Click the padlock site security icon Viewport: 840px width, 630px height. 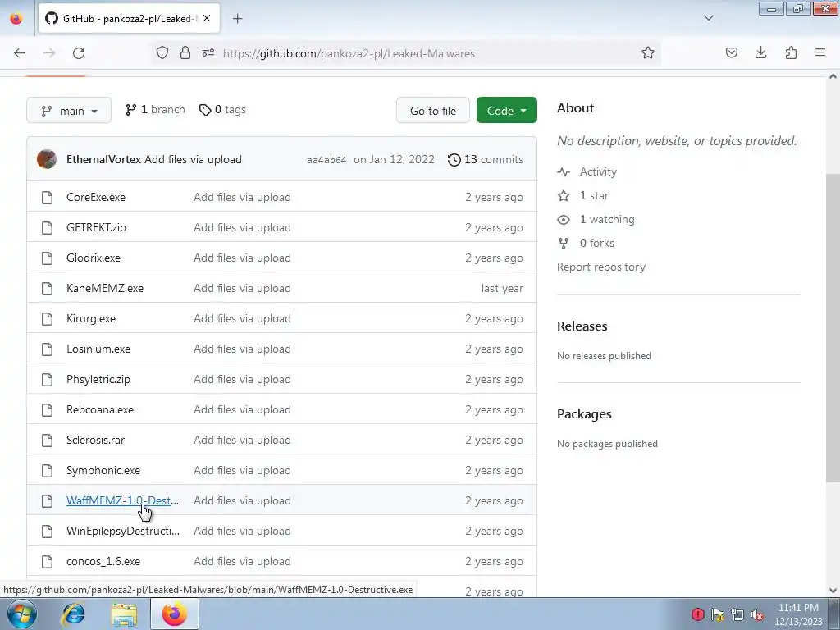[x=185, y=53]
